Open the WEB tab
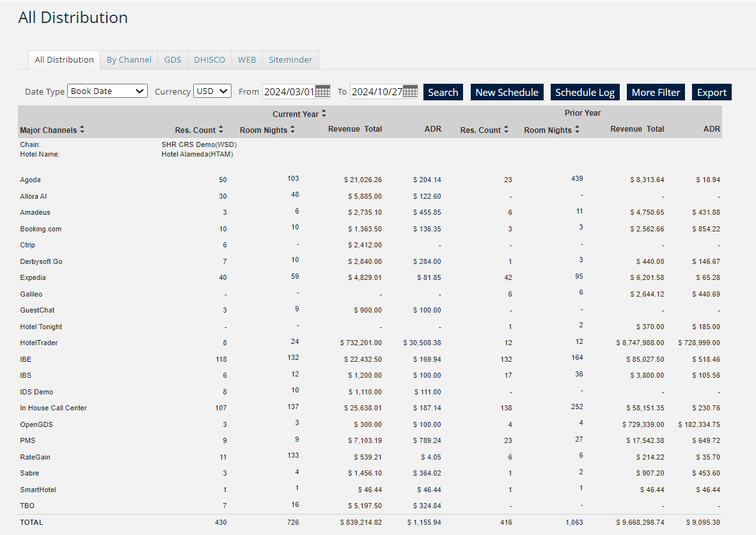 point(247,60)
